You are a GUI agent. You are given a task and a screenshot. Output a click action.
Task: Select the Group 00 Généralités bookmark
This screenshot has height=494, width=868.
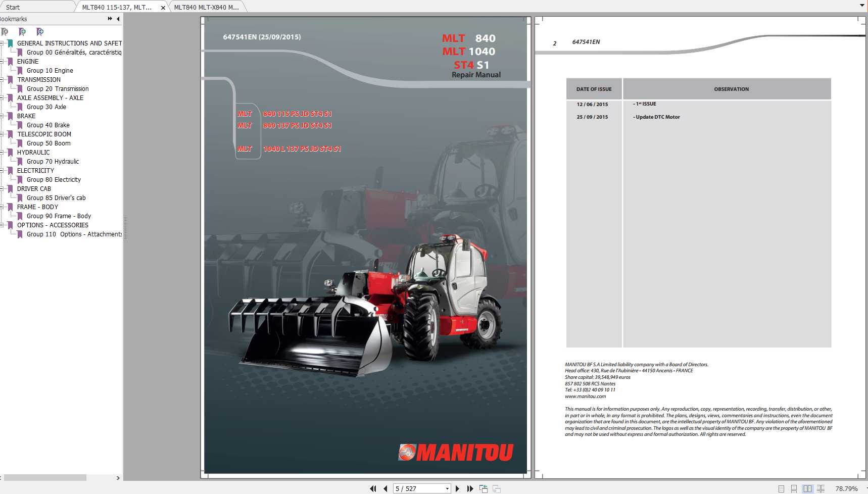pos(74,53)
